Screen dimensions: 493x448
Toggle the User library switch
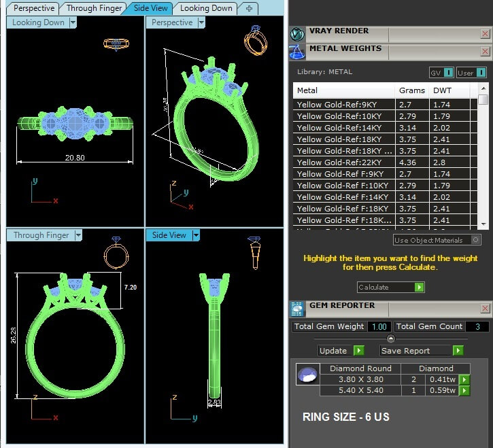481,73
